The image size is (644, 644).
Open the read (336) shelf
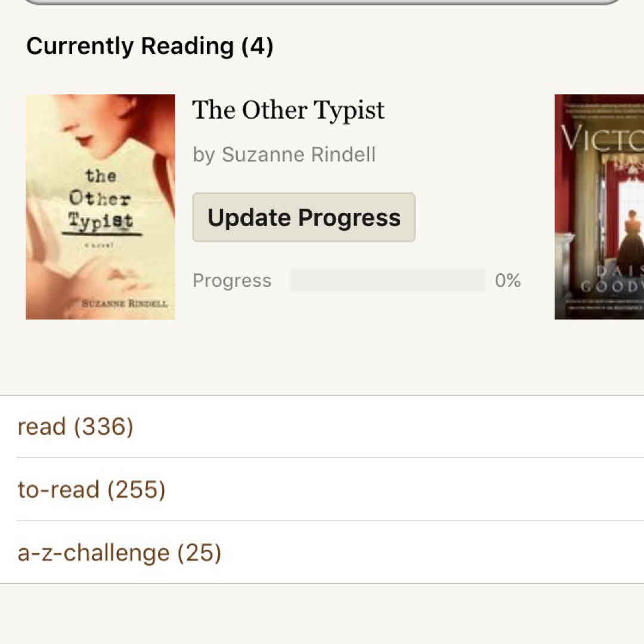[x=76, y=427]
